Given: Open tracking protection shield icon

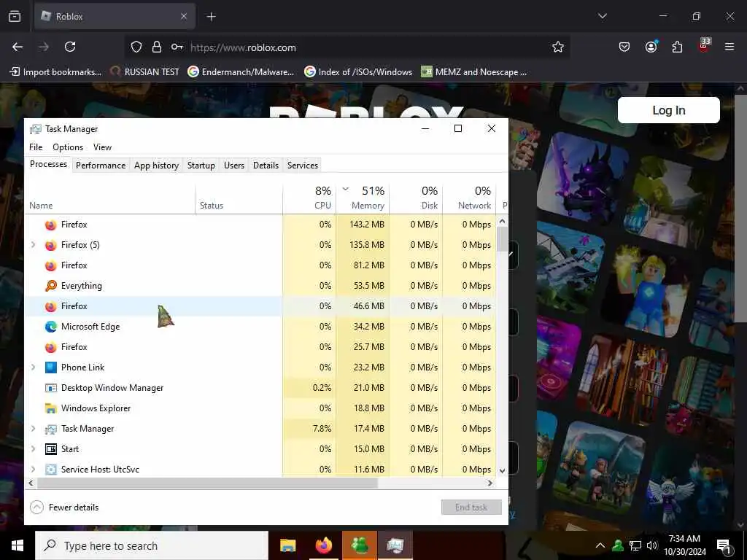Looking at the screenshot, I should pyautogui.click(x=136, y=47).
